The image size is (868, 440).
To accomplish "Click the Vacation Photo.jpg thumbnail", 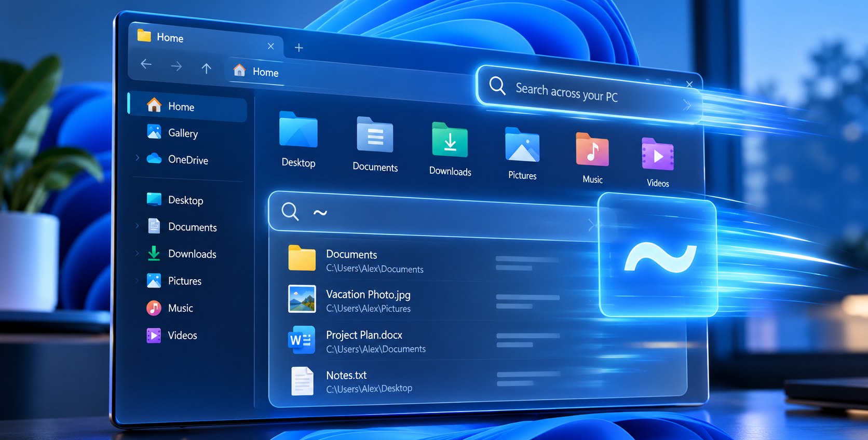I will click(x=302, y=299).
